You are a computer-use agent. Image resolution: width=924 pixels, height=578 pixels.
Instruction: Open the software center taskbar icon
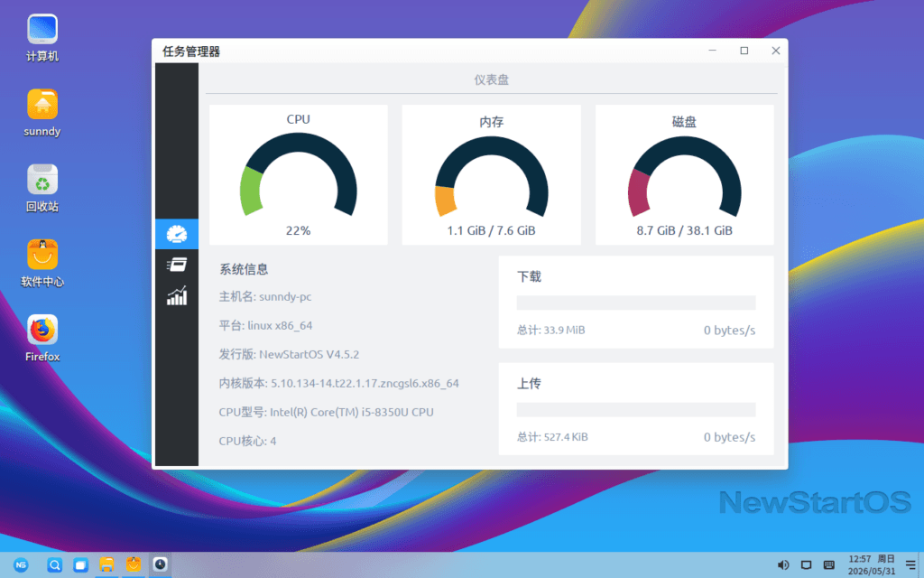(x=134, y=565)
